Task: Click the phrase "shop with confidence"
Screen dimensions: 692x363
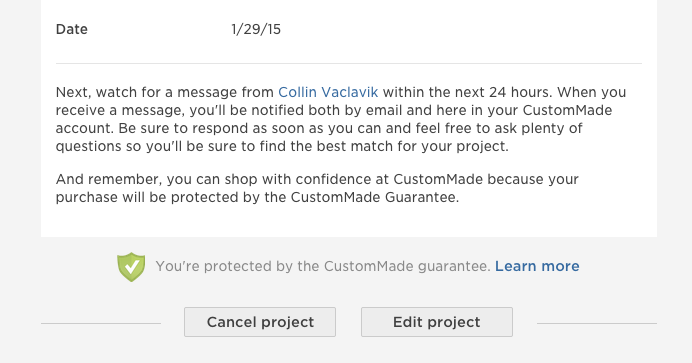Action: point(307,179)
